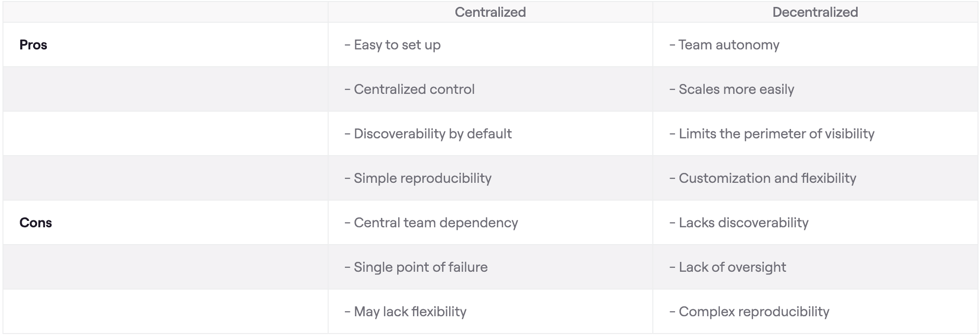Select the 'Scales more easily' cell
Viewport: 980px width, 336px height.
pyautogui.click(x=736, y=89)
